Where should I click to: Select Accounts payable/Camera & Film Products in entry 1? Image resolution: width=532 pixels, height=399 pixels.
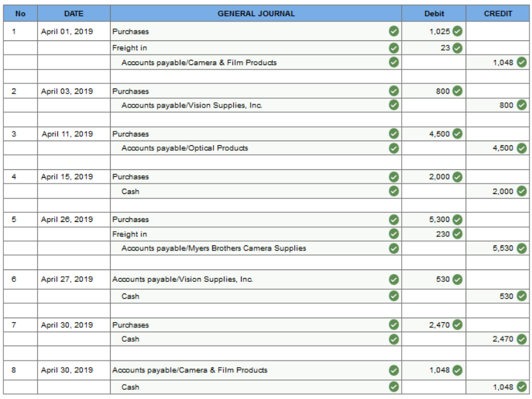199,62
